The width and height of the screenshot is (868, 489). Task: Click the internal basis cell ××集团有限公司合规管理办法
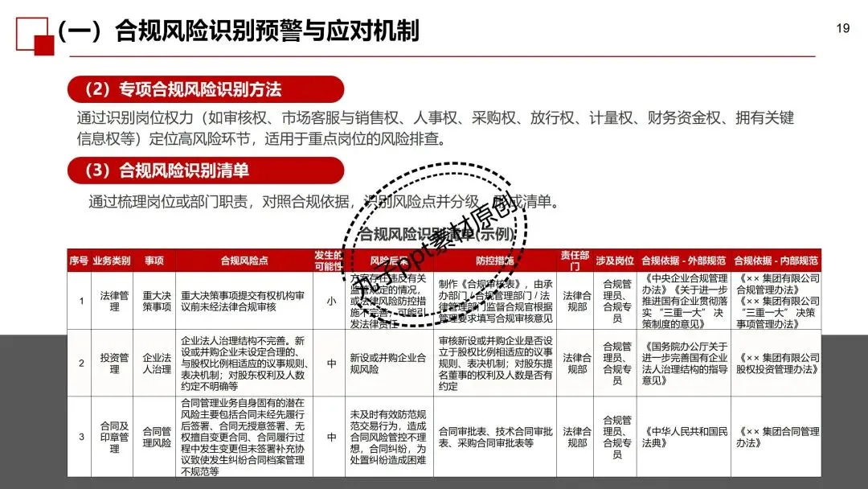point(777,301)
